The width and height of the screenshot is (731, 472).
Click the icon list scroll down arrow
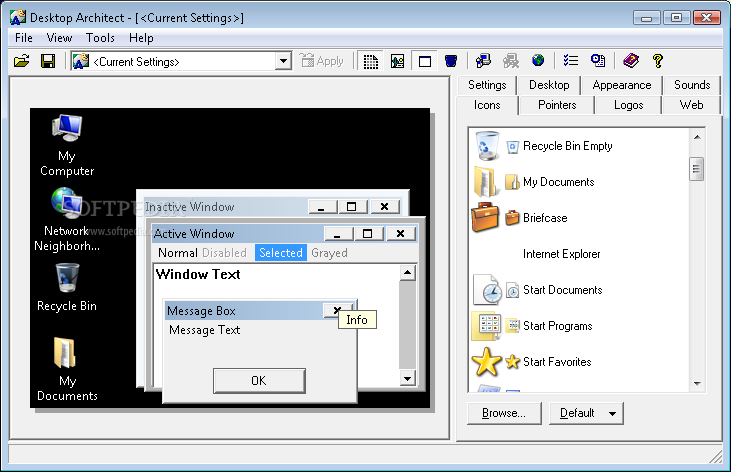click(x=697, y=383)
